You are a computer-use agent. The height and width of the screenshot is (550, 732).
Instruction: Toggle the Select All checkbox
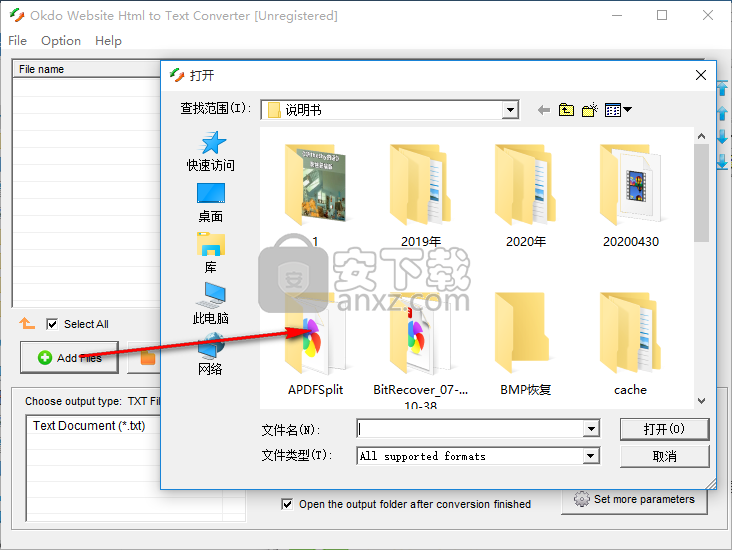coord(52,324)
